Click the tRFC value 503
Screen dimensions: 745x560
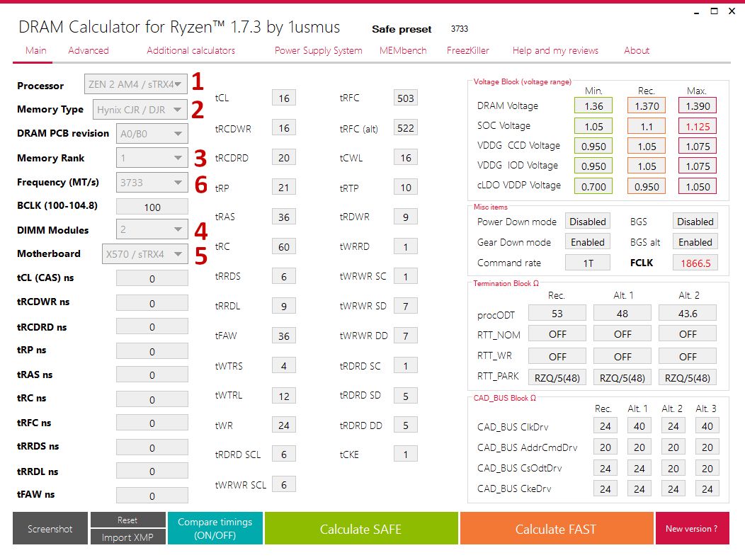pyautogui.click(x=405, y=98)
